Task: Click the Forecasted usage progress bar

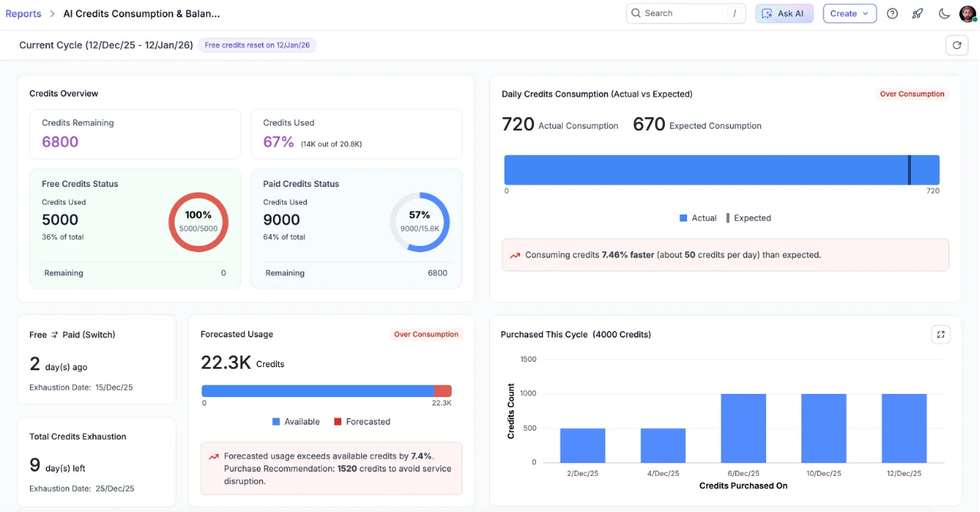Action: (326, 391)
